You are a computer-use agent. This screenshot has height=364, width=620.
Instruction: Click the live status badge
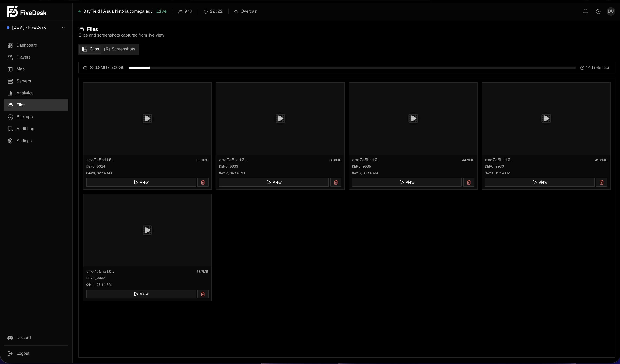[161, 11]
